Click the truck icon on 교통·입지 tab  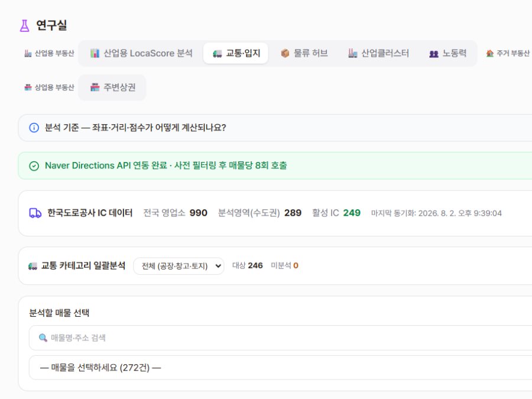(217, 54)
